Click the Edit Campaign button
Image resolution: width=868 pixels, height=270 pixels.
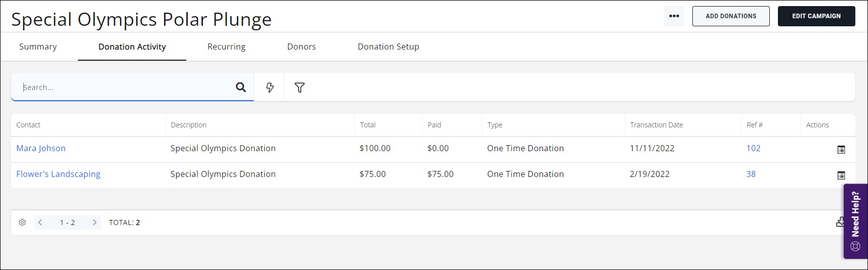816,16
